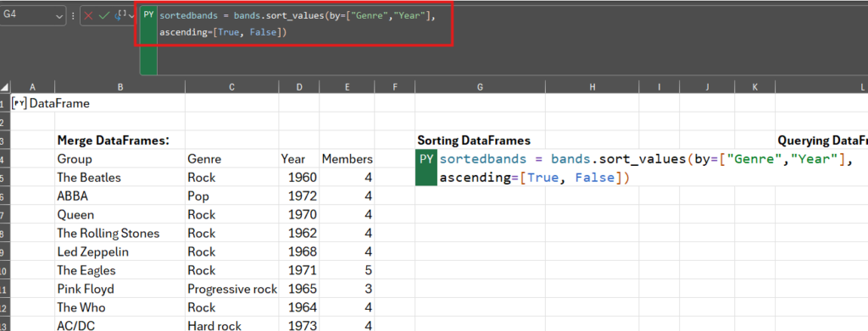Click the PY badge in the formula bar
The height and width of the screenshot is (331, 868).
(x=149, y=15)
